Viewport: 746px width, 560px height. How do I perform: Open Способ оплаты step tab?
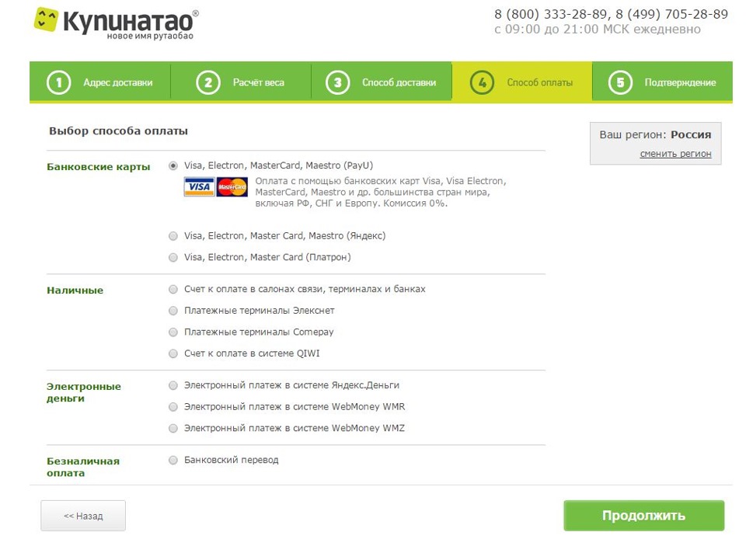pyautogui.click(x=522, y=82)
